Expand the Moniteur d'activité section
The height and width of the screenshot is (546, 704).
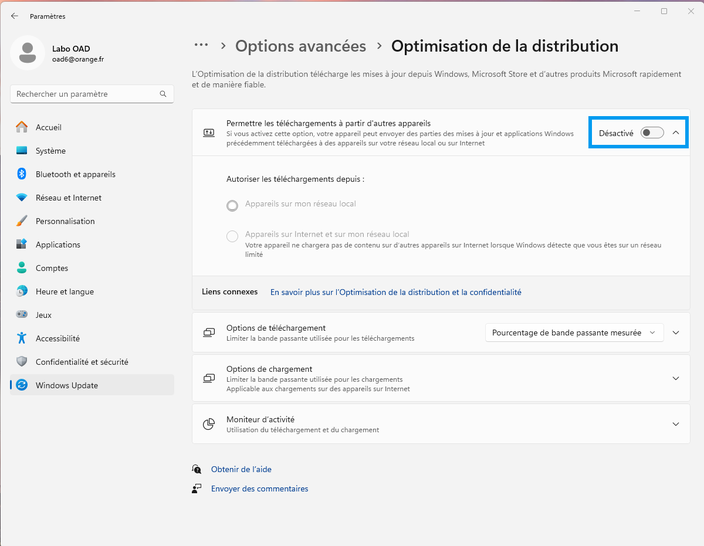(x=676, y=424)
